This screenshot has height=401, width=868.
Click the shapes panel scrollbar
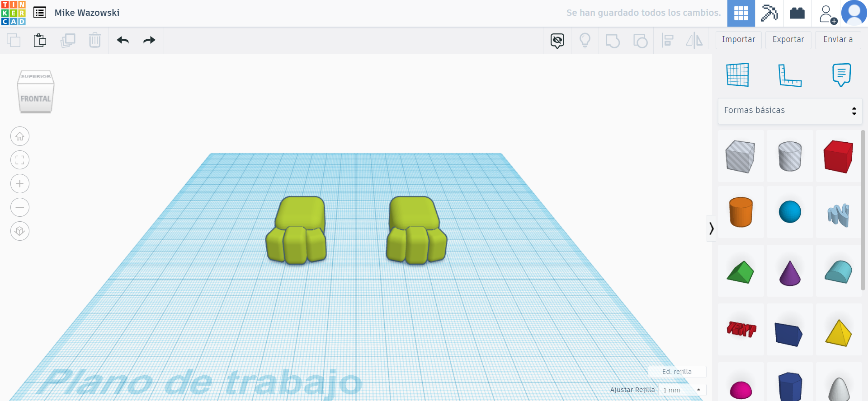coord(863,210)
